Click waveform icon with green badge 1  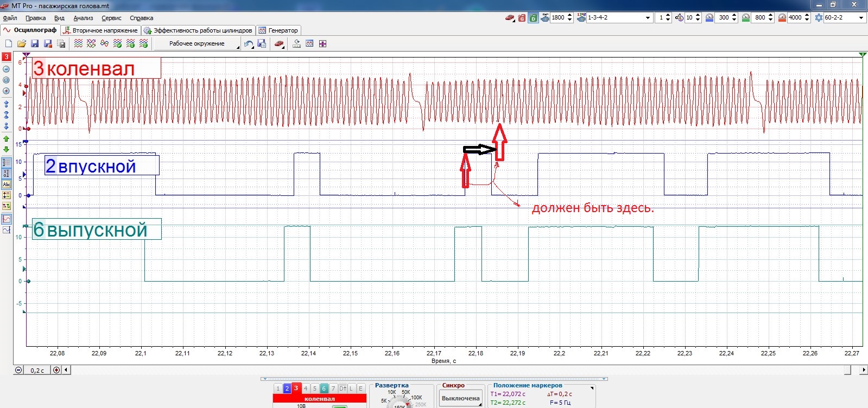[130, 43]
